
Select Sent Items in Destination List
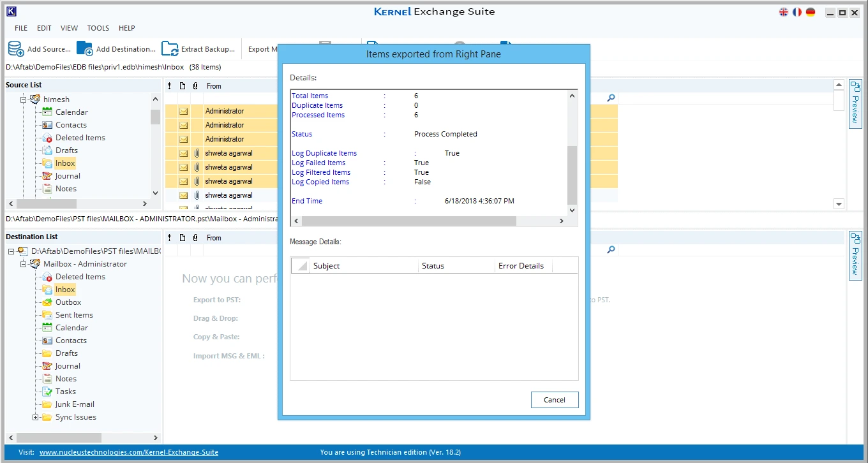(74, 315)
